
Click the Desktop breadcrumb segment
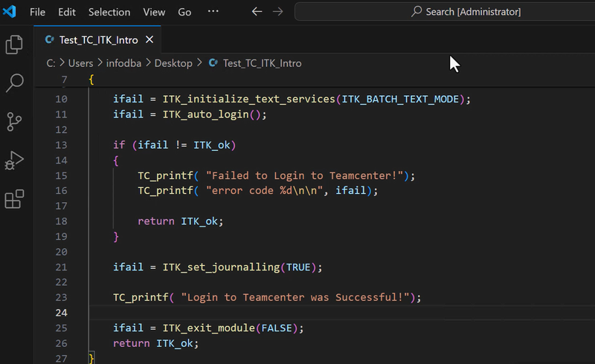click(173, 63)
